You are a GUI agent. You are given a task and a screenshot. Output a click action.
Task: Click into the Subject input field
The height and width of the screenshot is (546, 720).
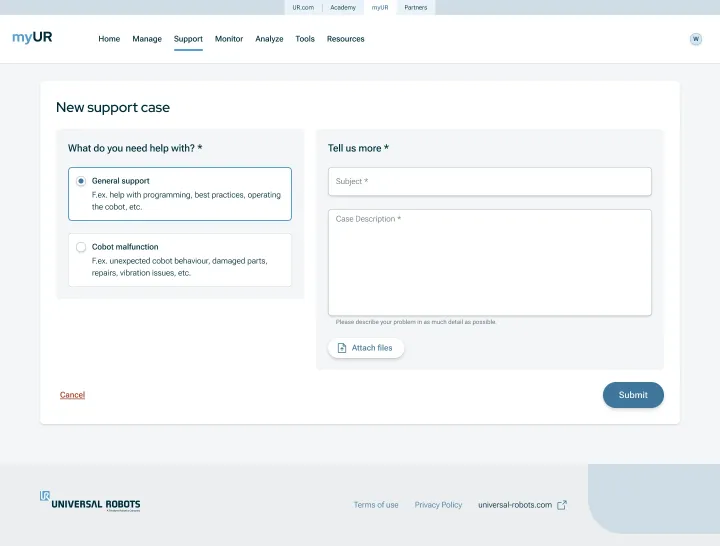(489, 181)
